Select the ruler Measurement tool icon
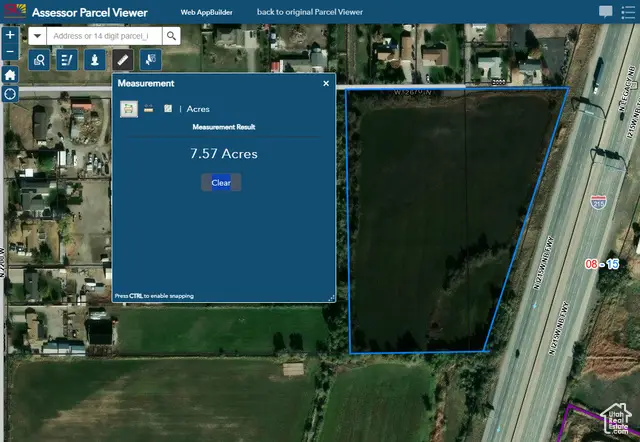Viewport: 640px width, 442px height. [122, 60]
